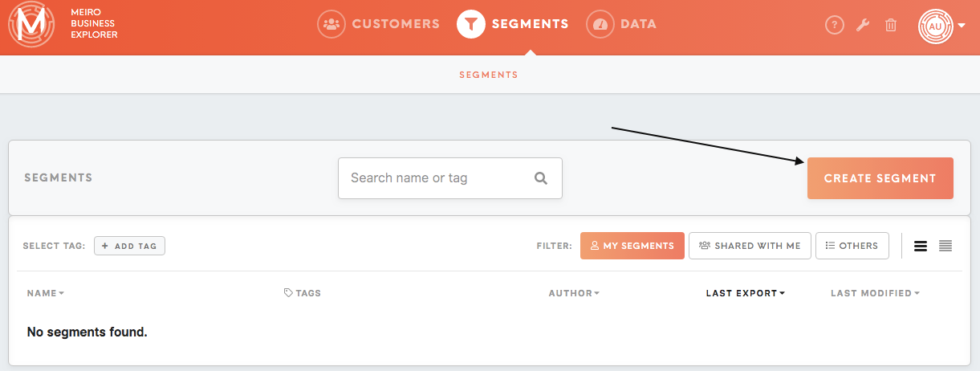The width and height of the screenshot is (980, 371).
Task: Click the Add Tag button
Action: pos(129,246)
